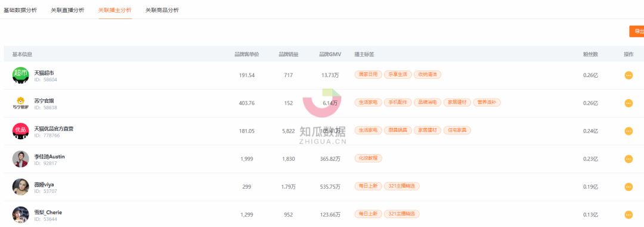Click the 粉丝数 column header
Screen dimensions: 644x227
point(590,54)
